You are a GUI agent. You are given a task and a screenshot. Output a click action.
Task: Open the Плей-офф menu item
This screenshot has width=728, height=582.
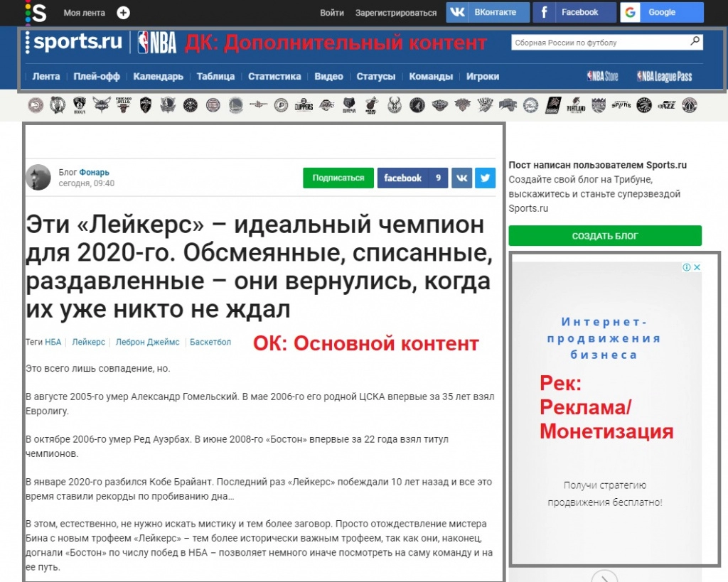tap(97, 76)
